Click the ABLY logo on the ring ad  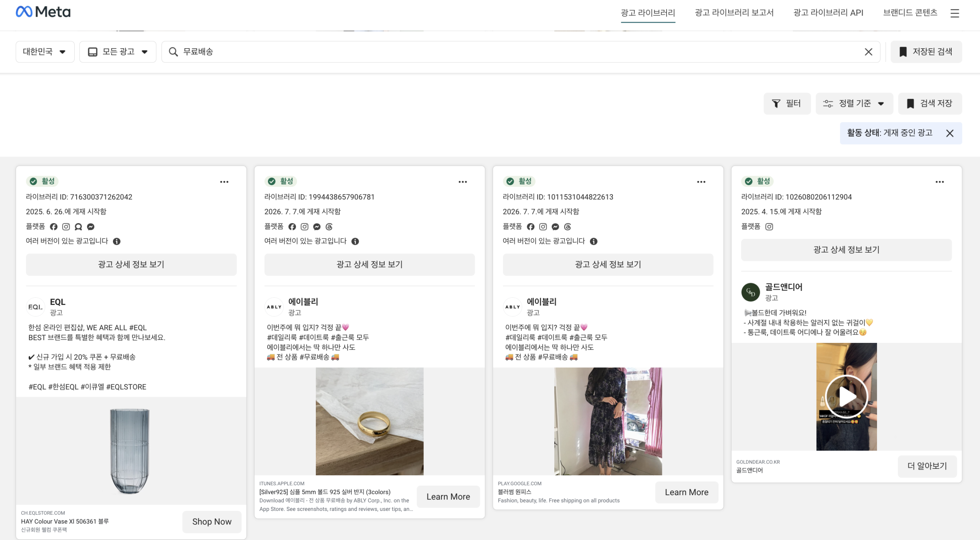tap(274, 307)
